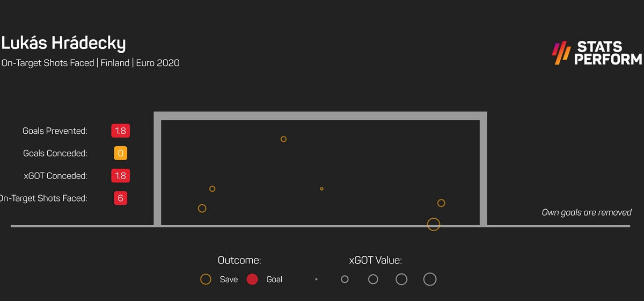The width and height of the screenshot is (644, 301).
Task: Click the orange Goals Conceded 0 badge
Action: click(121, 153)
